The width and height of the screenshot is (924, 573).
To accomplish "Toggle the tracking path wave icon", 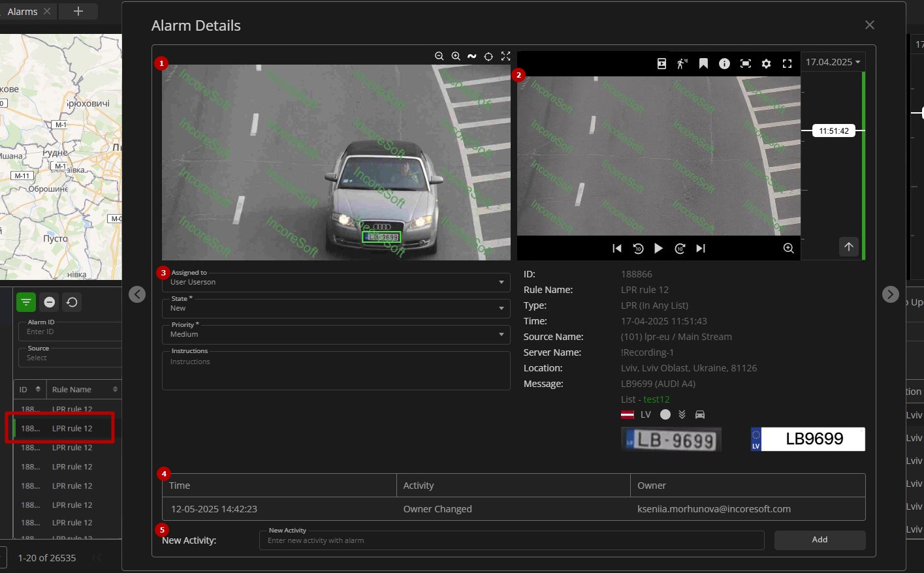I will 472,56.
